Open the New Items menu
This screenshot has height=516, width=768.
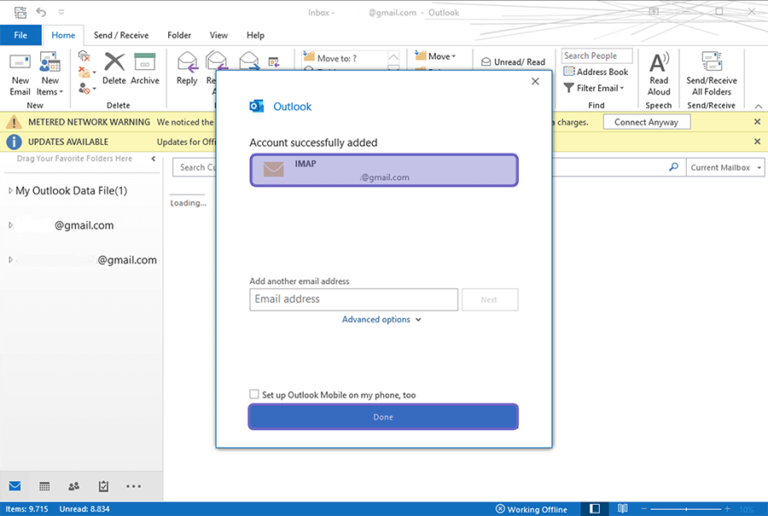pyautogui.click(x=49, y=74)
